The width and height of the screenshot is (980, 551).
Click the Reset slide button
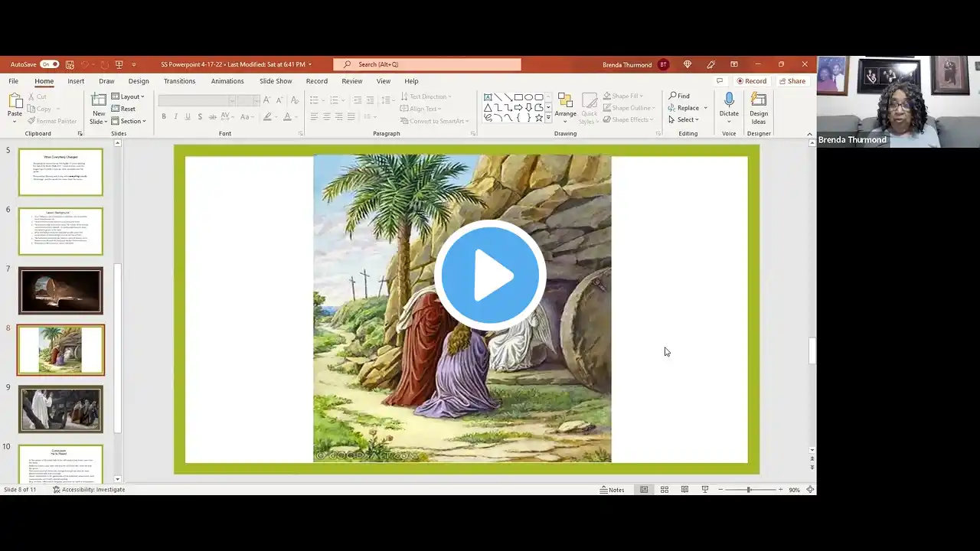(x=123, y=109)
